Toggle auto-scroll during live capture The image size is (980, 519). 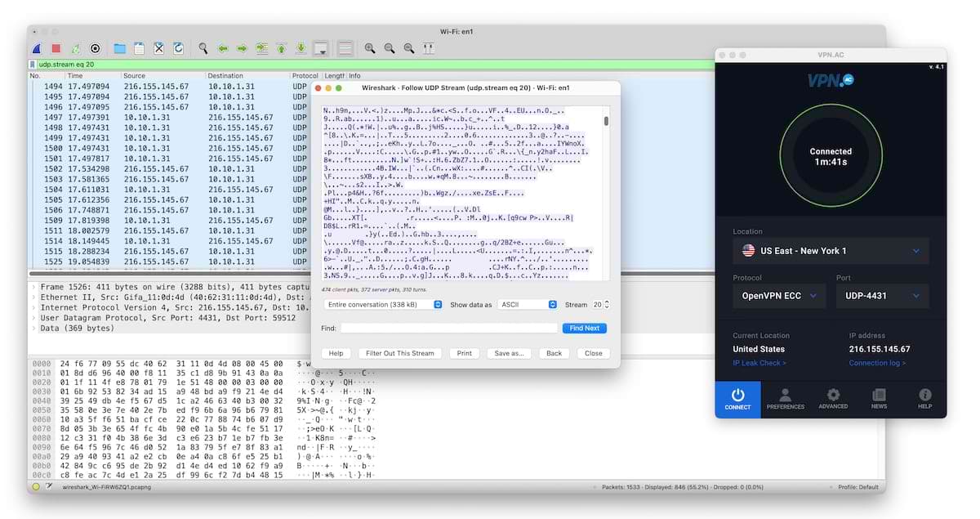click(x=321, y=48)
